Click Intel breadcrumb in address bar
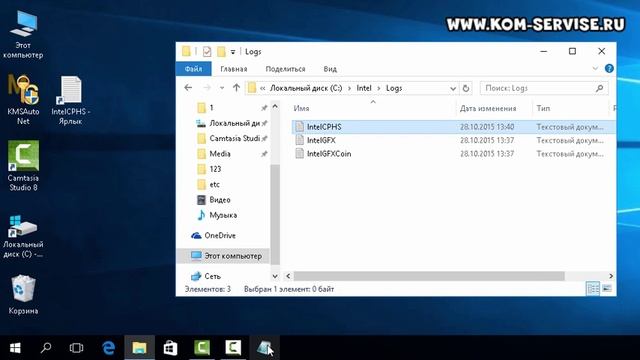The image size is (640, 360). coord(364,88)
